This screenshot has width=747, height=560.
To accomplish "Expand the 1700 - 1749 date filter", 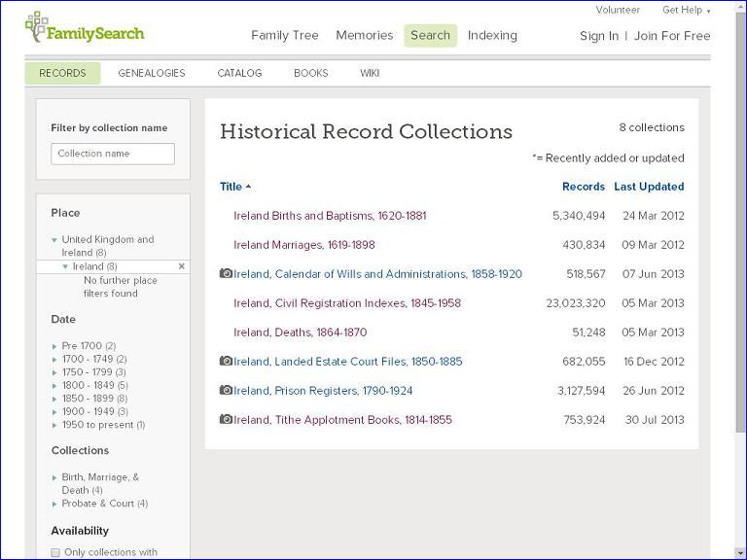I will [54, 360].
